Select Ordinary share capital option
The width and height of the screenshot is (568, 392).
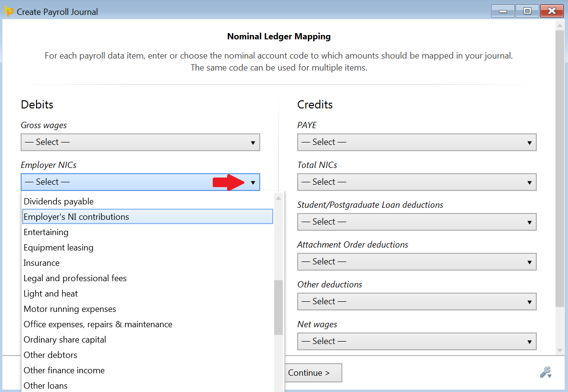pyautogui.click(x=147, y=340)
